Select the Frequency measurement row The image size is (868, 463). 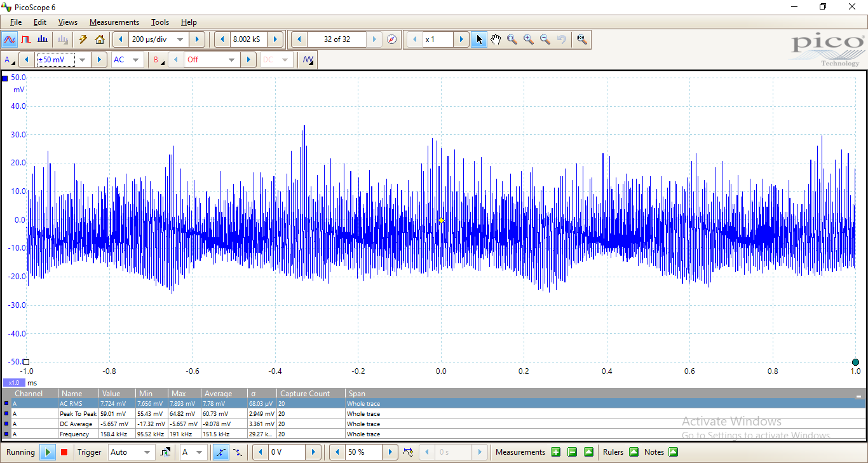click(x=434, y=434)
